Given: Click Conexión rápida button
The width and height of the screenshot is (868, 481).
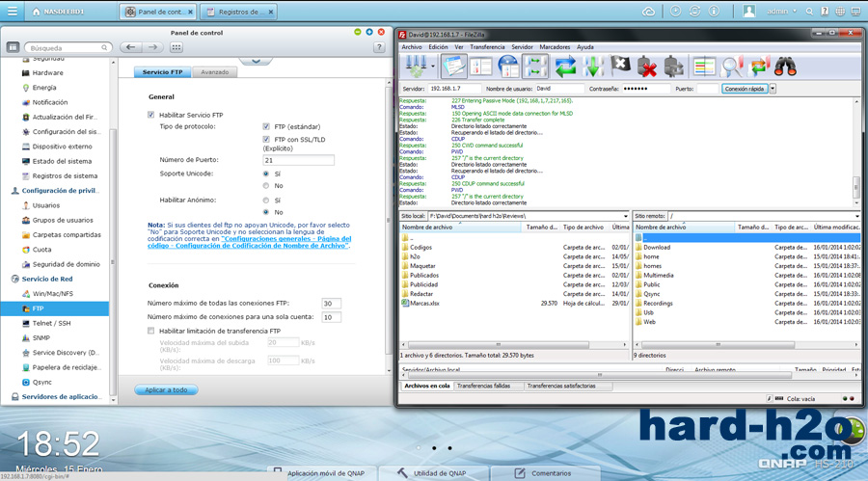Looking at the screenshot, I should coord(745,89).
